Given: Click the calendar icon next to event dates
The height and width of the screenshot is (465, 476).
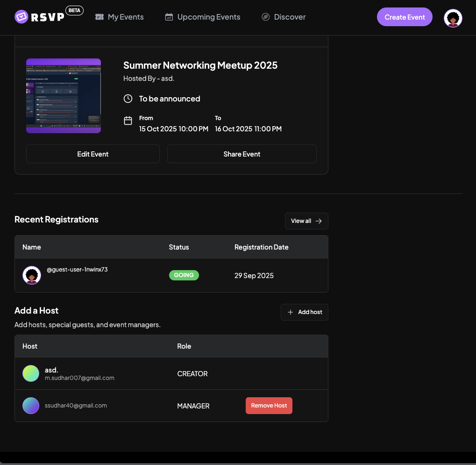Looking at the screenshot, I should click(128, 120).
